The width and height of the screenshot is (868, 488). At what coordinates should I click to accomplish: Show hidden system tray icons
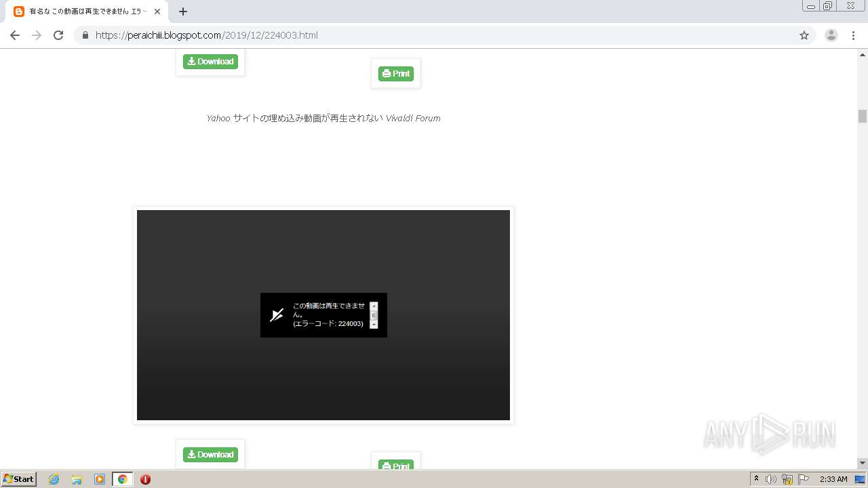(x=757, y=479)
